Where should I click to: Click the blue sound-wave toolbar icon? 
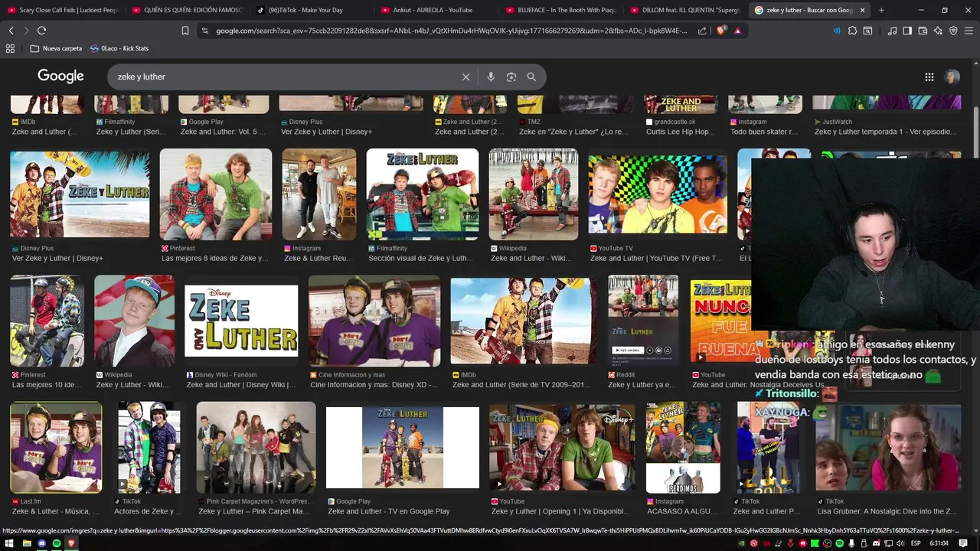836,31
